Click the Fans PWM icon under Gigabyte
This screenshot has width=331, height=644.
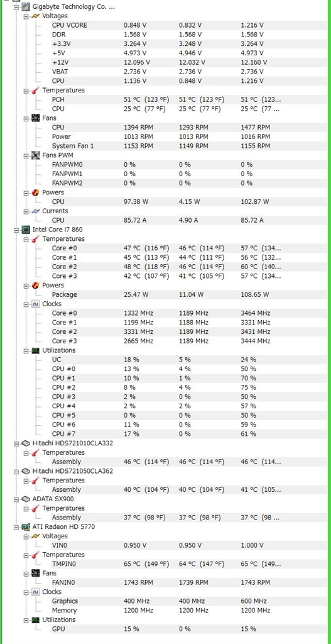click(x=36, y=155)
